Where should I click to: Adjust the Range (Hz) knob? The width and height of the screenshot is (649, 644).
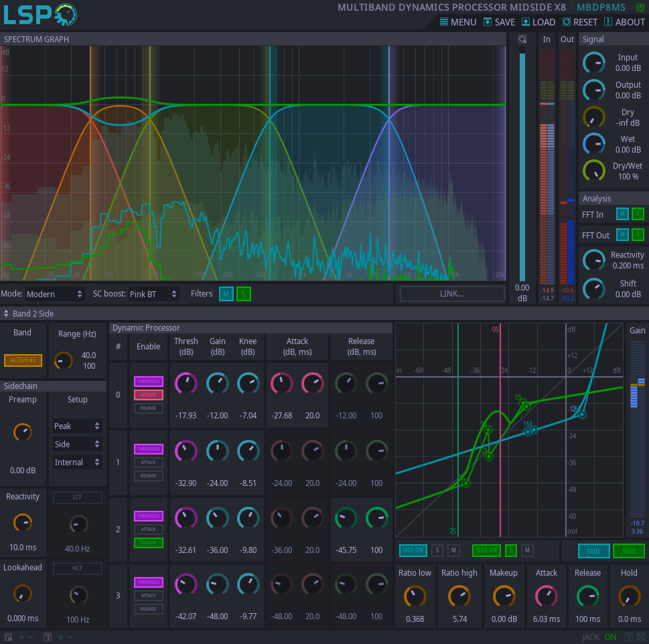click(64, 361)
